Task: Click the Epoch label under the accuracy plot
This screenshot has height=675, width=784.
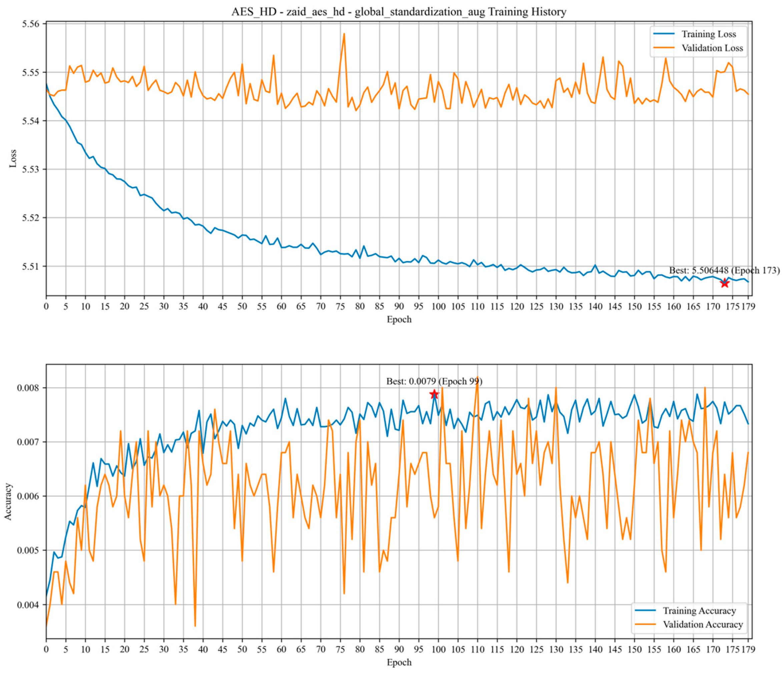Action: tap(399, 663)
